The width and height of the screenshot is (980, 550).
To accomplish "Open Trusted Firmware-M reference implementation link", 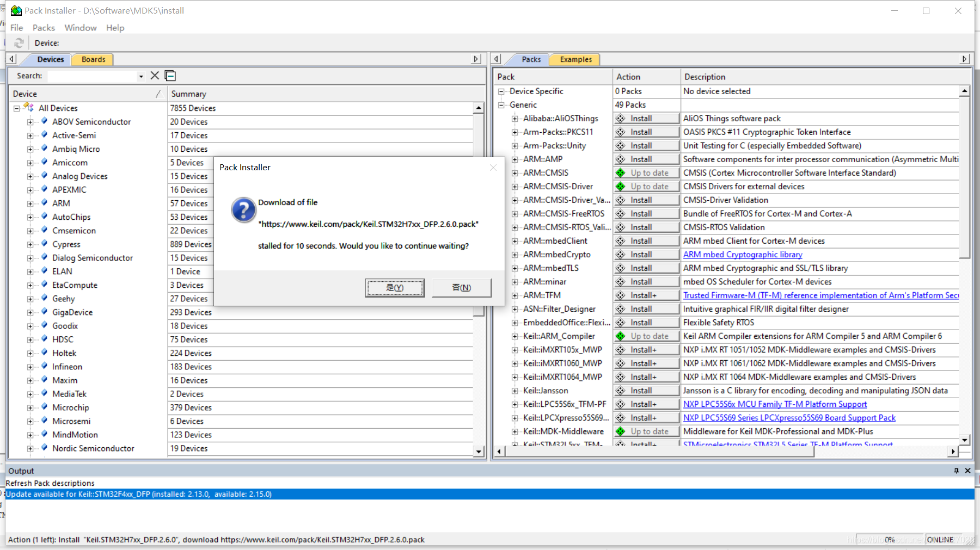I will (821, 295).
